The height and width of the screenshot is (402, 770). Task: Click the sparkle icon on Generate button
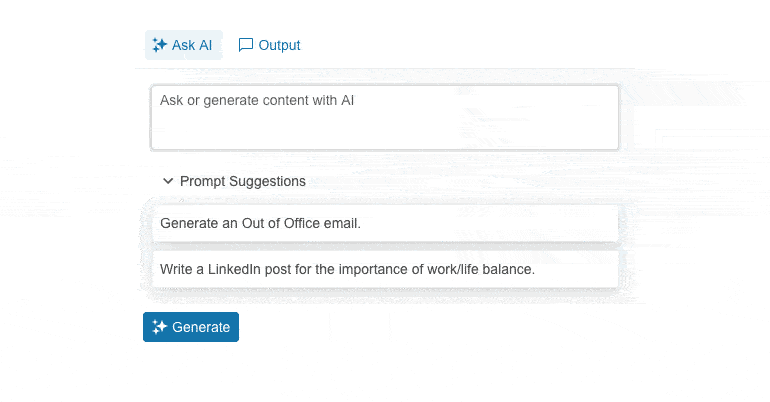pyautogui.click(x=160, y=327)
